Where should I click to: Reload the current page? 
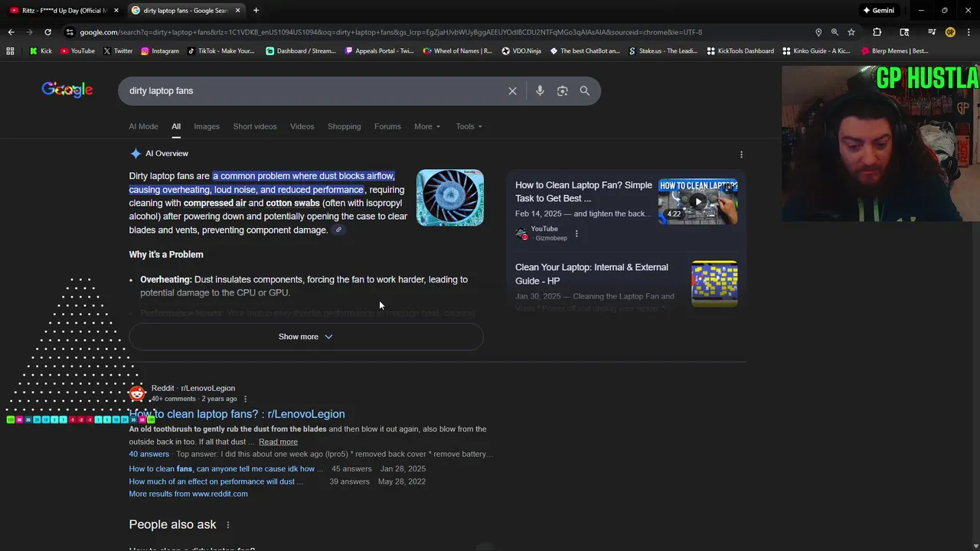coord(47,32)
